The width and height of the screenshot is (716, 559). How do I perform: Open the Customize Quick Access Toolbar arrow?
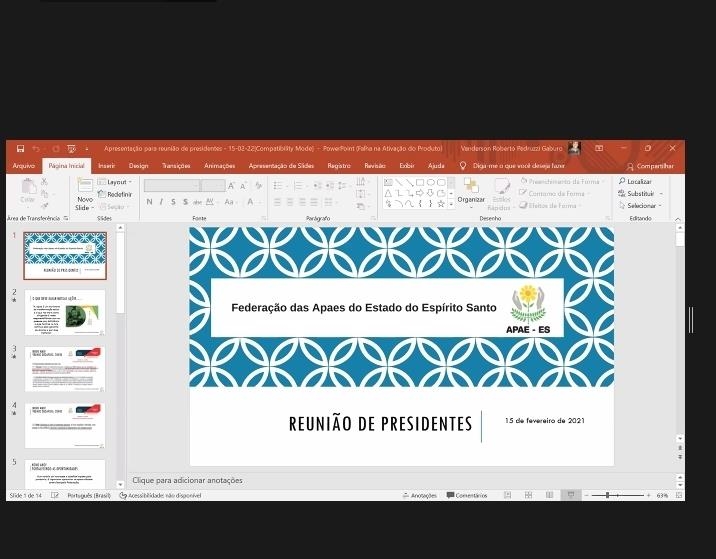coord(87,149)
